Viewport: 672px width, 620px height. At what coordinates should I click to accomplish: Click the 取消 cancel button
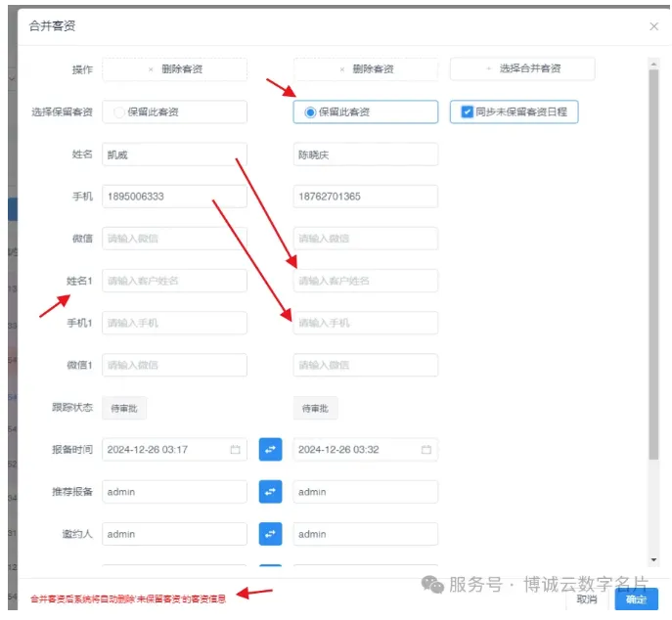[587, 598]
